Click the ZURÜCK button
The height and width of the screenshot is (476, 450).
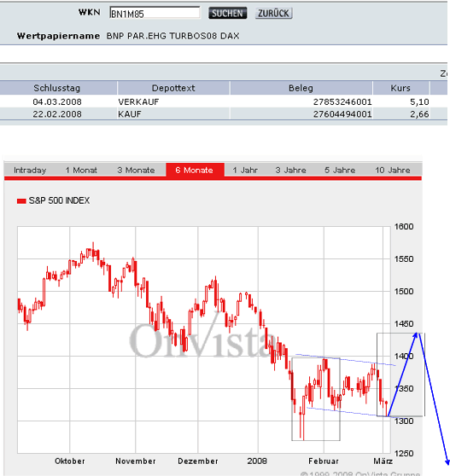tap(273, 14)
